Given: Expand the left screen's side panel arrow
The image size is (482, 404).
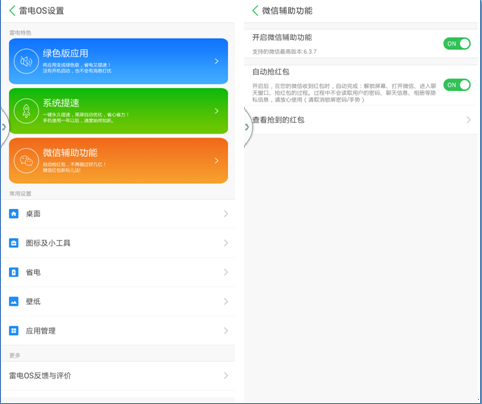Looking at the screenshot, I should click(x=4, y=127).
